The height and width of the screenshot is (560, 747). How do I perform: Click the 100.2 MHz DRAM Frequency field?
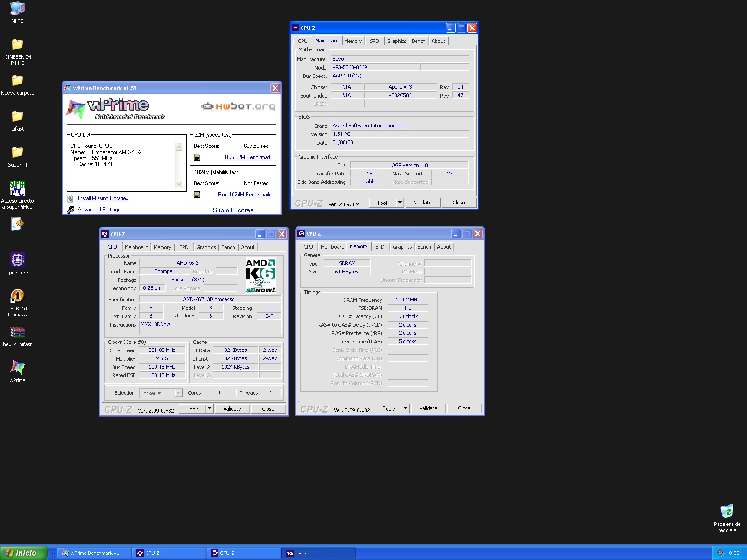click(408, 300)
